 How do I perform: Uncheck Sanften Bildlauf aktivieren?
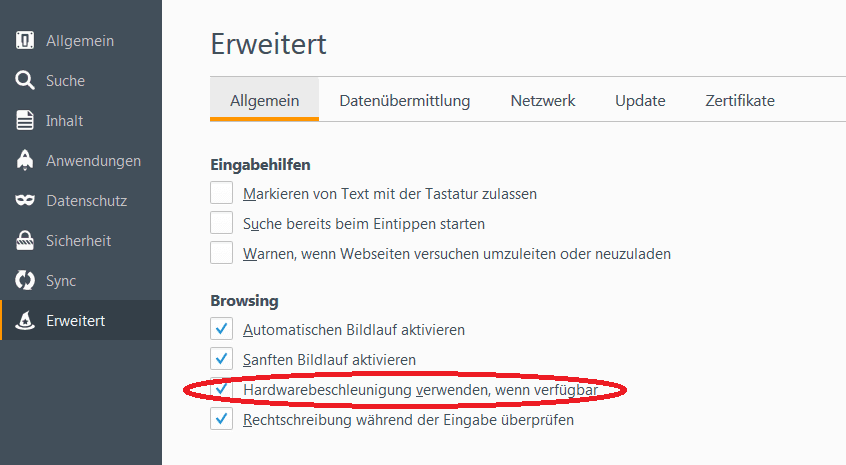(221, 359)
